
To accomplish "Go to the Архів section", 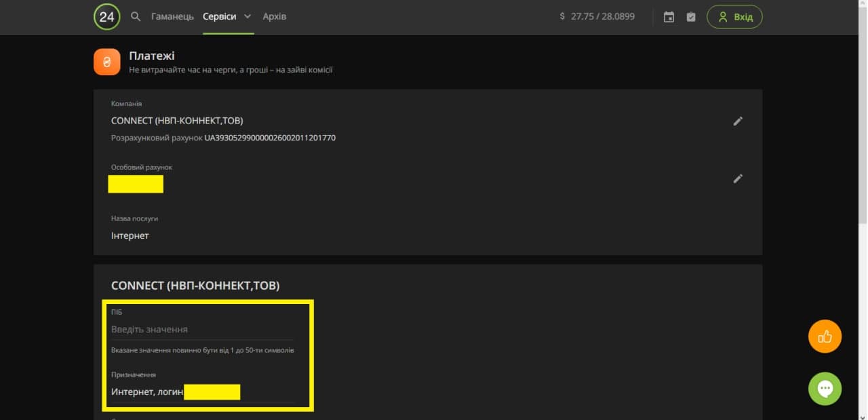I will (x=274, y=16).
